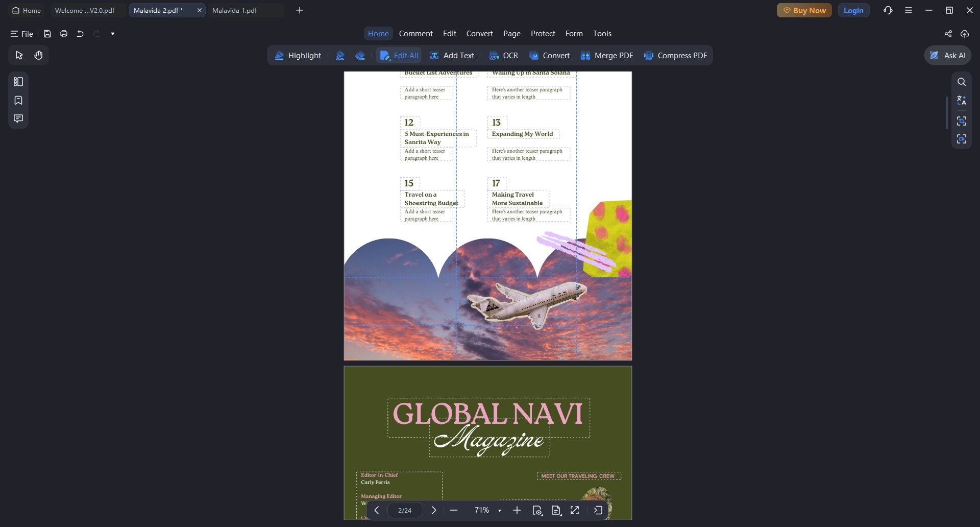980x527 pixels.
Task: Click the Login button
Action: click(853, 10)
